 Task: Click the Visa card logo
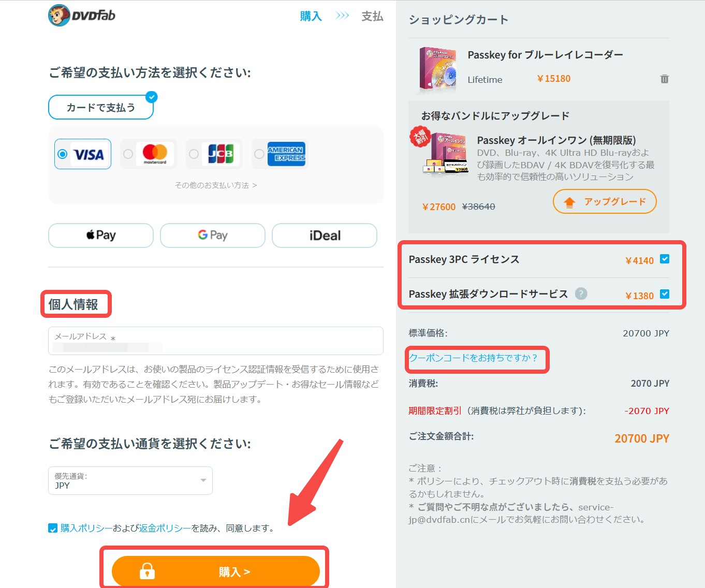[x=89, y=154]
